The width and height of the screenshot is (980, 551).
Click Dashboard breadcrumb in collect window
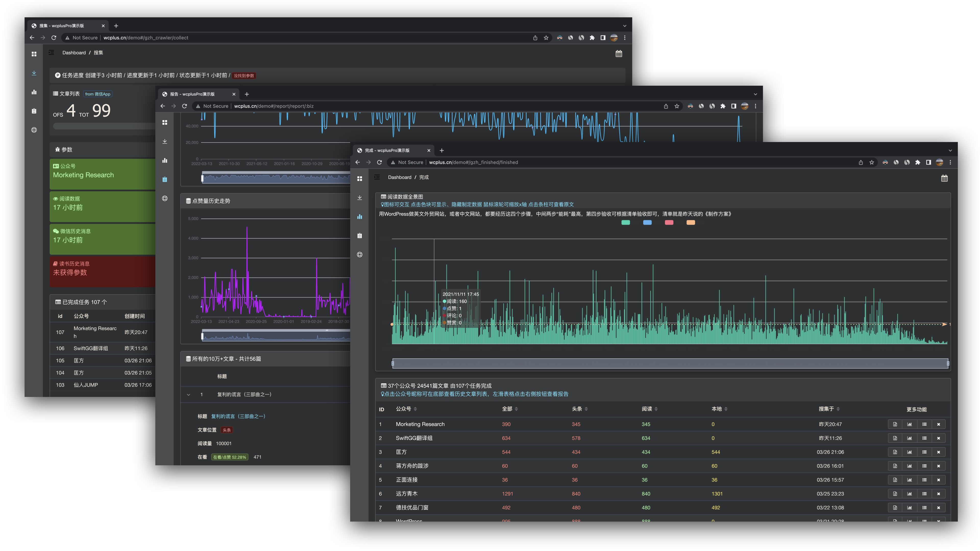[74, 53]
